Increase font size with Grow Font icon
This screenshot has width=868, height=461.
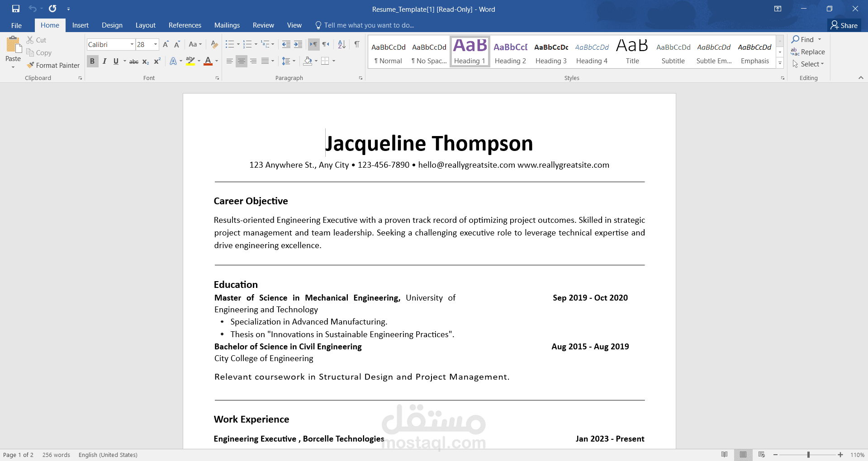[x=166, y=44]
